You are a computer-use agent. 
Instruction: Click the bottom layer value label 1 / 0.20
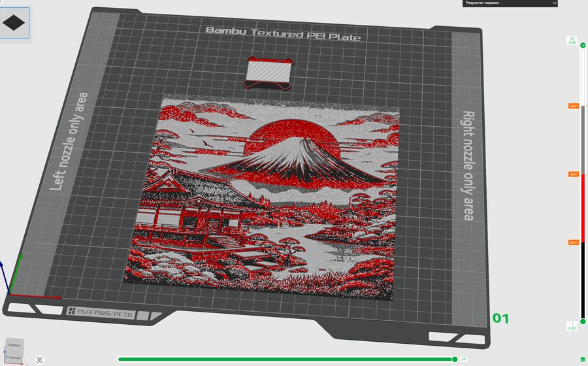pyautogui.click(x=572, y=326)
